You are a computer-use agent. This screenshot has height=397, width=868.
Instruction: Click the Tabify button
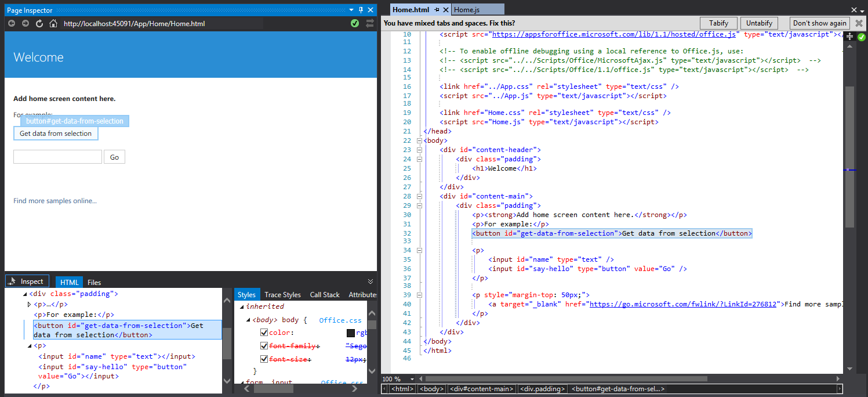pos(718,23)
